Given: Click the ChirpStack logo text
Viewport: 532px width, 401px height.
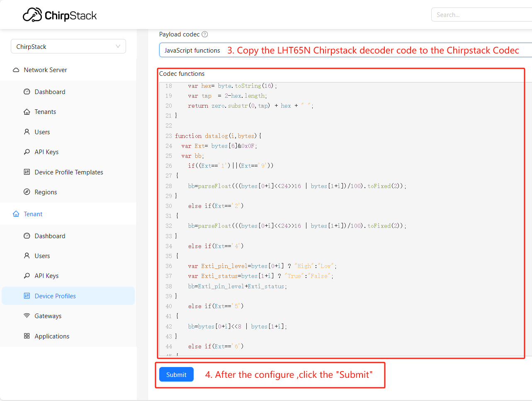Looking at the screenshot, I should 70,16.
